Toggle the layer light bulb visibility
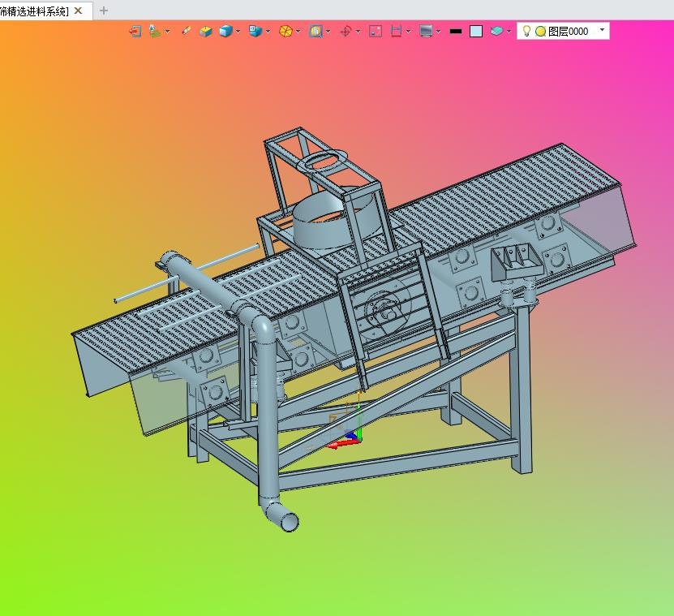The height and width of the screenshot is (616, 674). pyautogui.click(x=526, y=31)
